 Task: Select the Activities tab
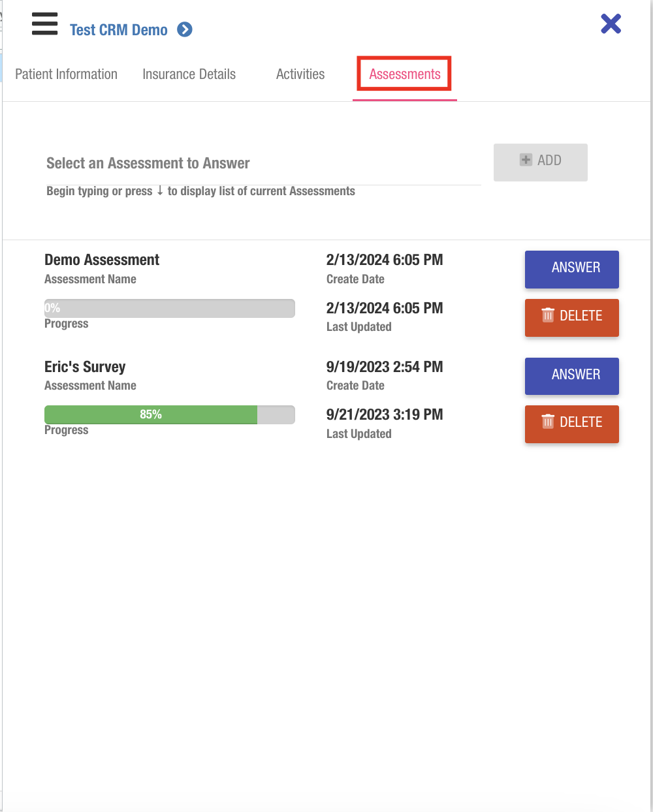pyautogui.click(x=300, y=74)
